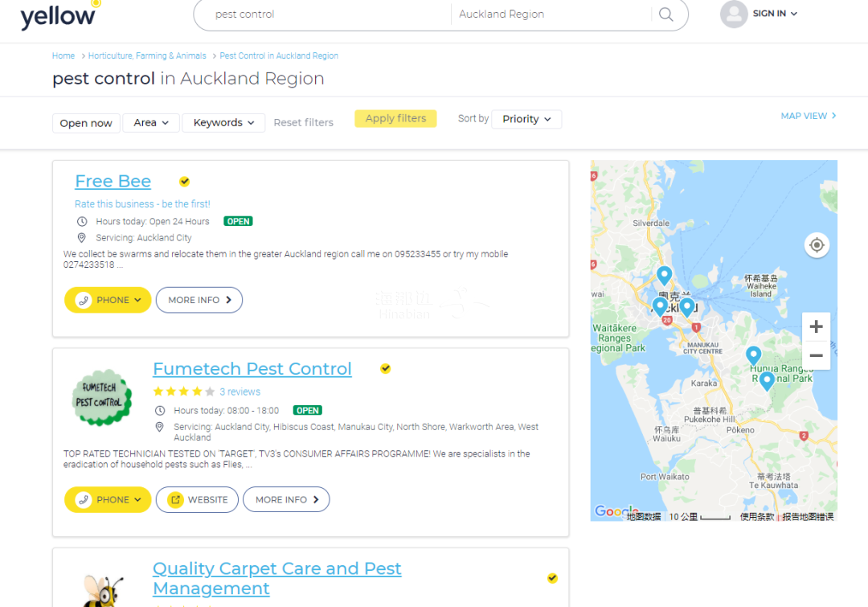Open the Keywords filter dropdown
The height and width of the screenshot is (607, 868).
[223, 123]
